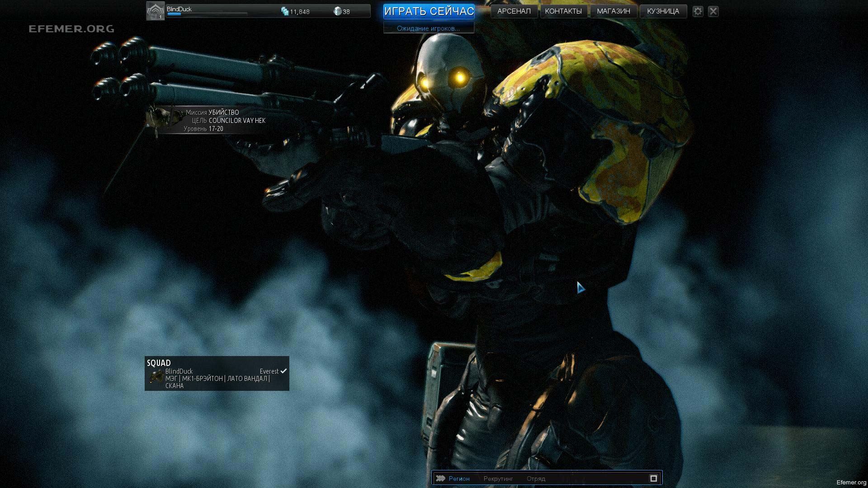The height and width of the screenshot is (488, 868).
Task: Close the lobby with the X button
Action: click(x=713, y=11)
